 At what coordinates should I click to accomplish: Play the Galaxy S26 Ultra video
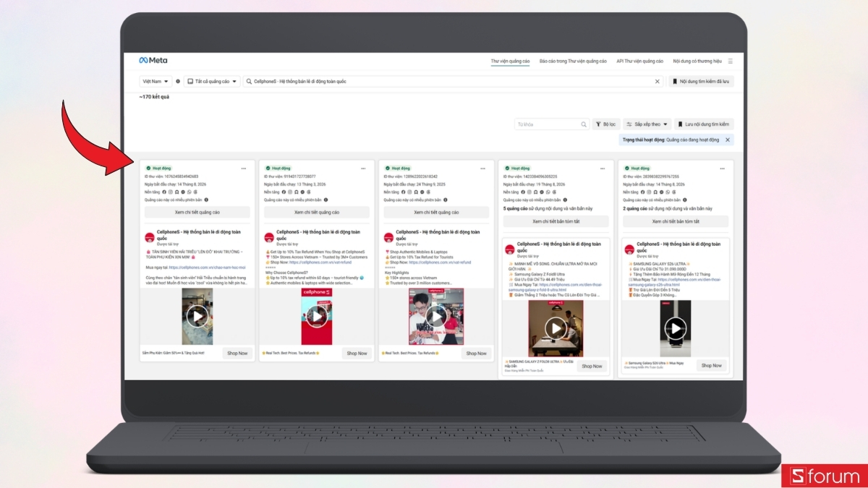(676, 328)
